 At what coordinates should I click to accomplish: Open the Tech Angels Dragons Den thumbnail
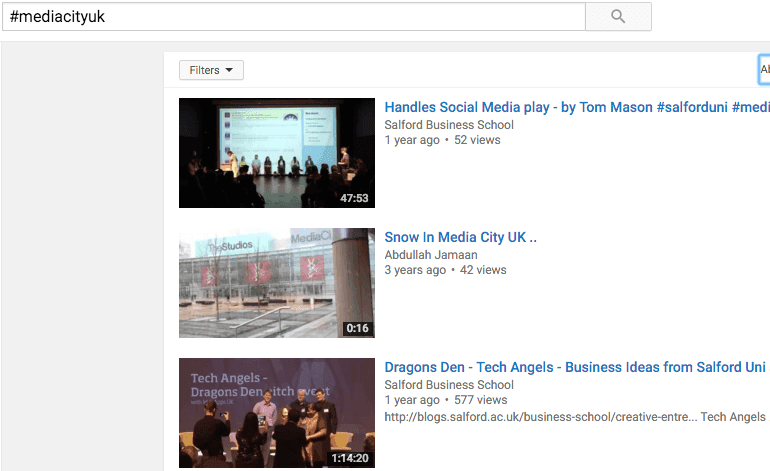pyautogui.click(x=276, y=413)
